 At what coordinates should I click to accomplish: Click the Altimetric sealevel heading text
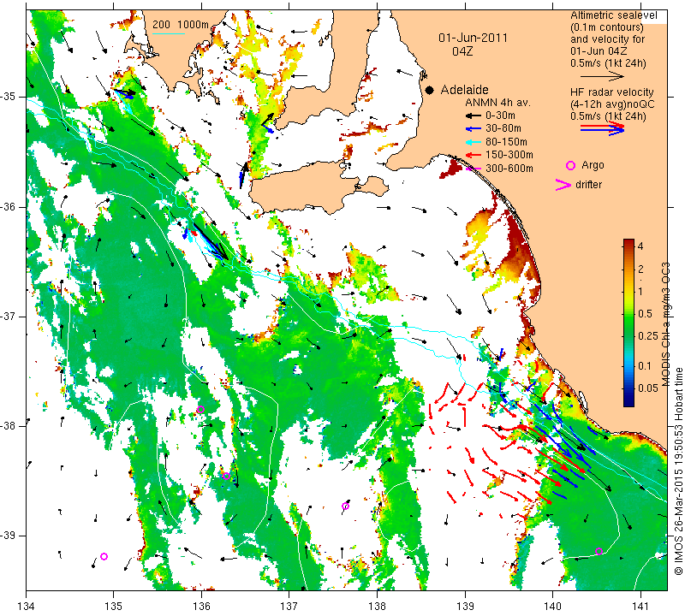click(x=614, y=15)
